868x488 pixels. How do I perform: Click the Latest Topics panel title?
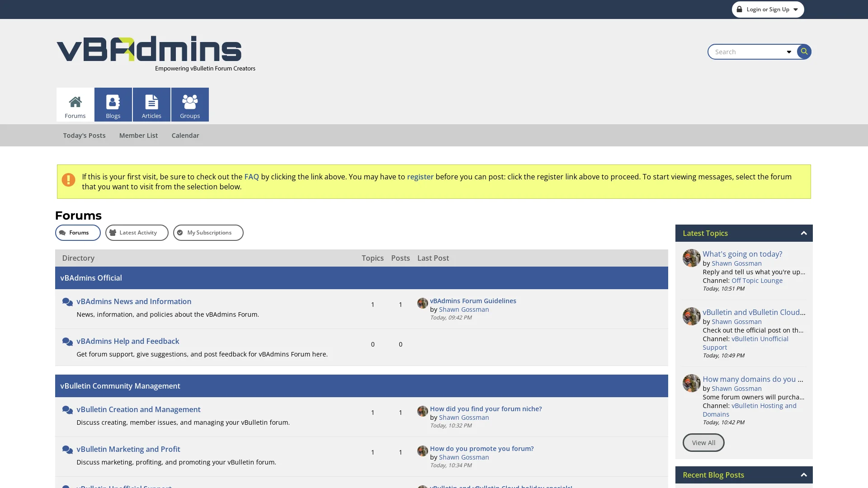click(x=705, y=233)
